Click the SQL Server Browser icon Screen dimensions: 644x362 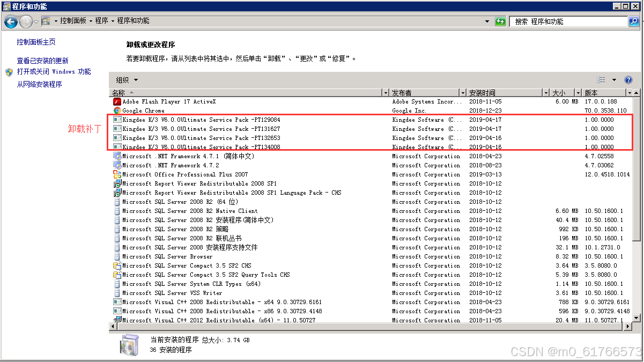(x=117, y=256)
